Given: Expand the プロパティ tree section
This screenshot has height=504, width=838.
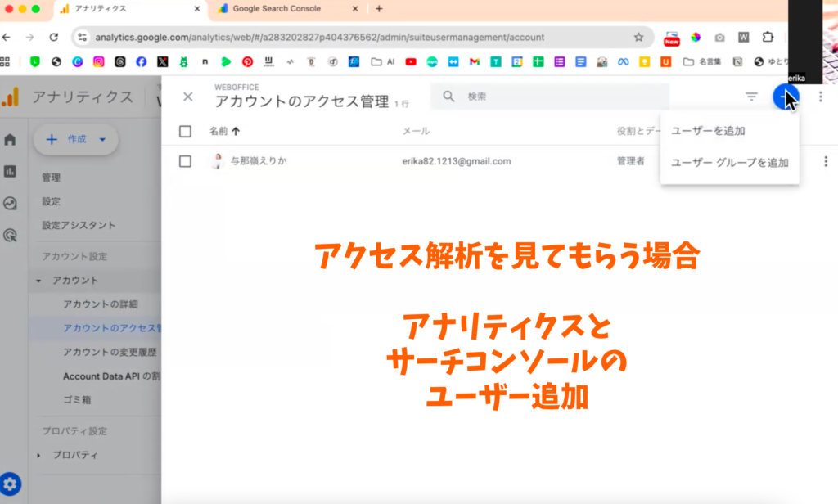Looking at the screenshot, I should point(38,455).
